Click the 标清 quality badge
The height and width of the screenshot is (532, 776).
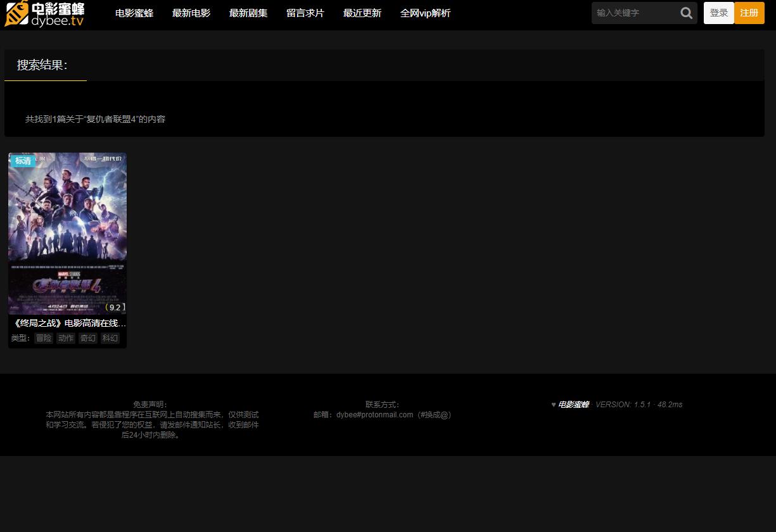coord(23,161)
